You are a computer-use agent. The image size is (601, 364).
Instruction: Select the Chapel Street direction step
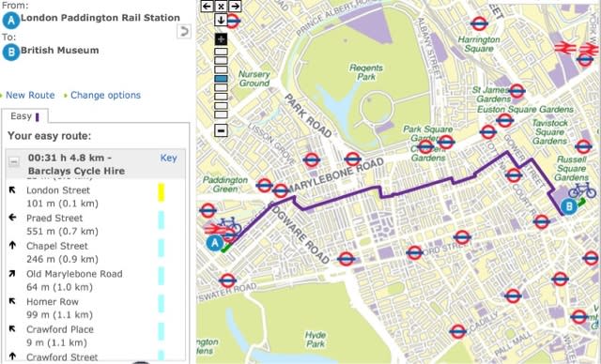[x=96, y=252]
